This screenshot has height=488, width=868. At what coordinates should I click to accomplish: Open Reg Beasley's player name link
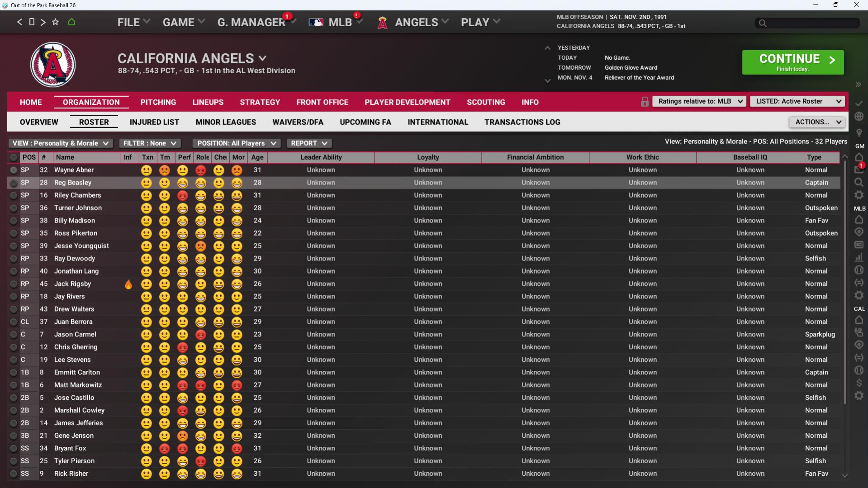(73, 183)
